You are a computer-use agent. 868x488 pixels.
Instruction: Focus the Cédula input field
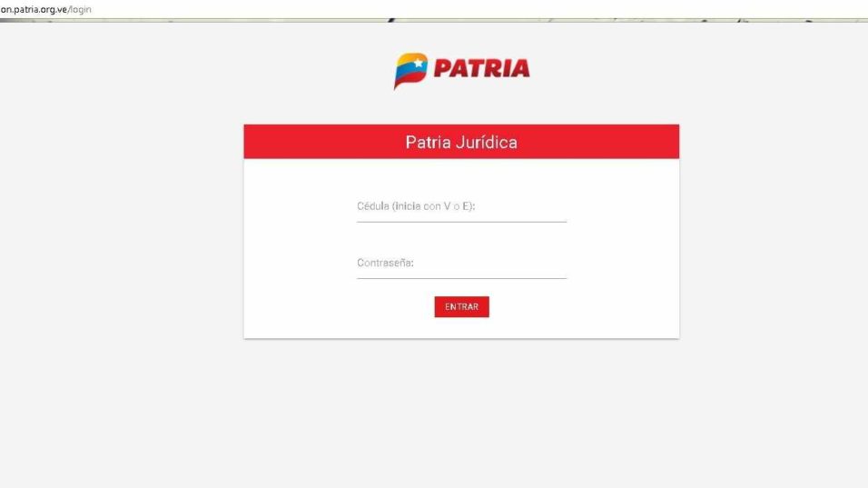(461, 206)
